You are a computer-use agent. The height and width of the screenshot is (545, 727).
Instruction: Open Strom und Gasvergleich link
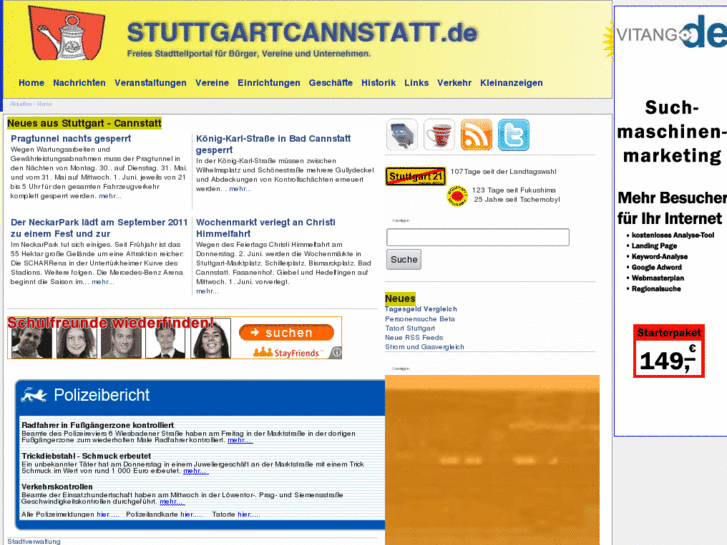[x=424, y=346]
